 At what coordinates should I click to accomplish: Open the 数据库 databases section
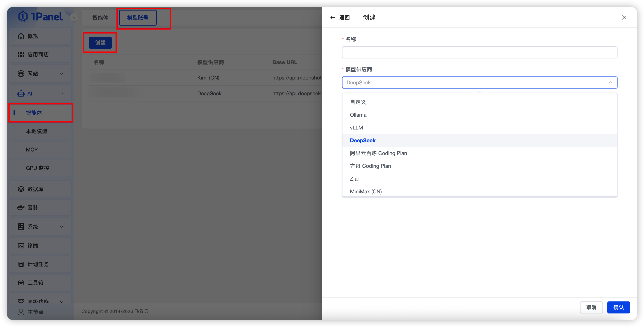(x=35, y=189)
